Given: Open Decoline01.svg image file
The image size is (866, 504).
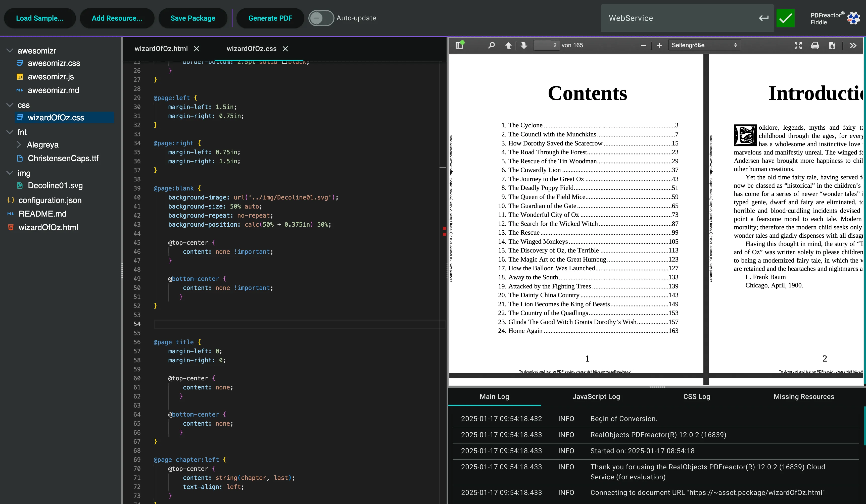Looking at the screenshot, I should (x=55, y=185).
